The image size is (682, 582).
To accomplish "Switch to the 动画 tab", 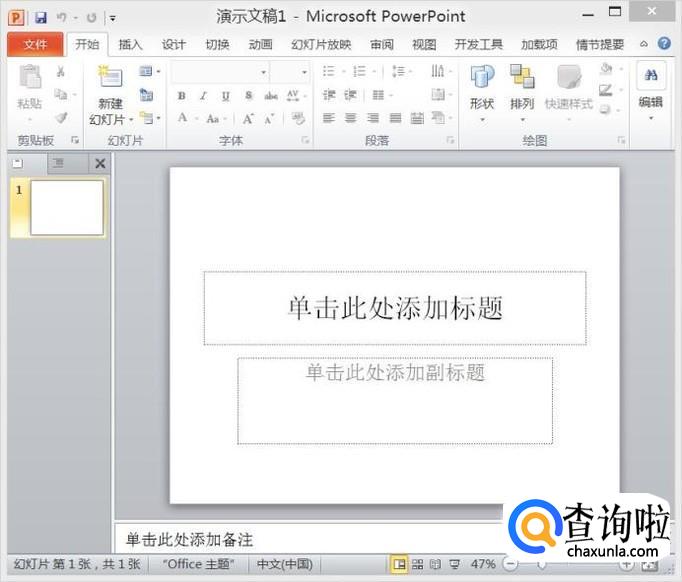I will [x=261, y=44].
